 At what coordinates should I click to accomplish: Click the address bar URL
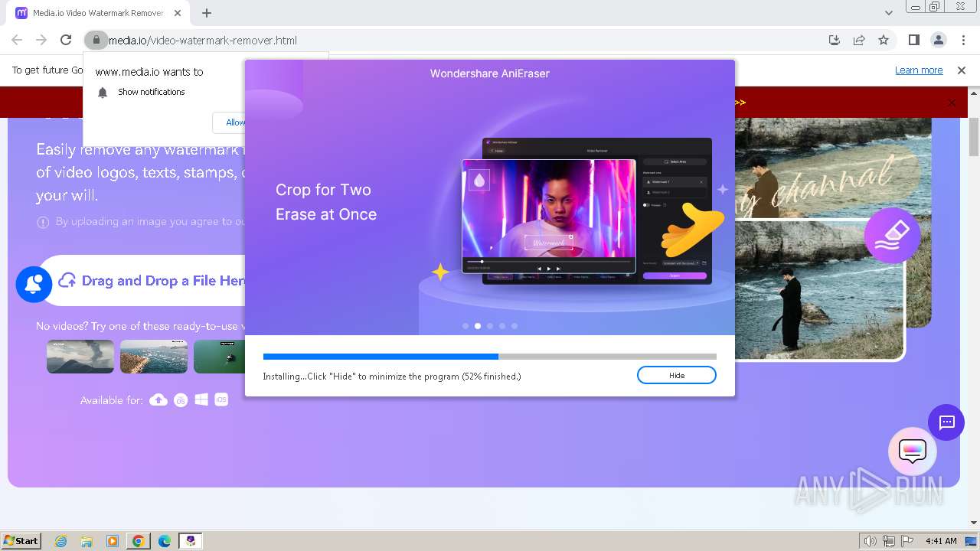click(203, 41)
